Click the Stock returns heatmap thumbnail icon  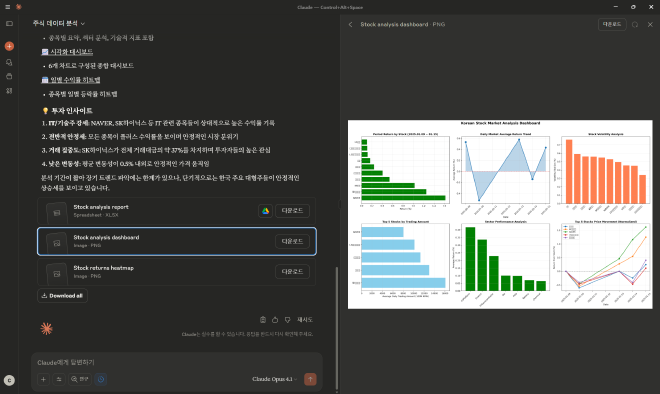[56, 274]
